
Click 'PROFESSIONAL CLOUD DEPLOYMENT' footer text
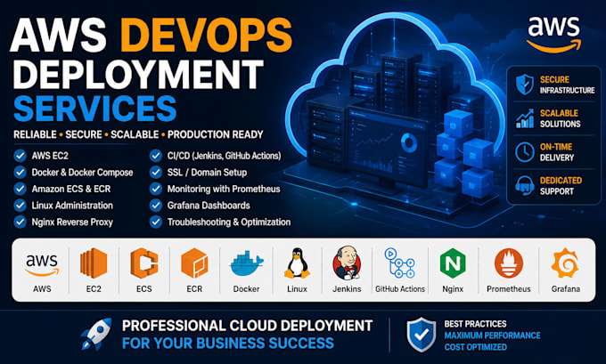pos(248,326)
